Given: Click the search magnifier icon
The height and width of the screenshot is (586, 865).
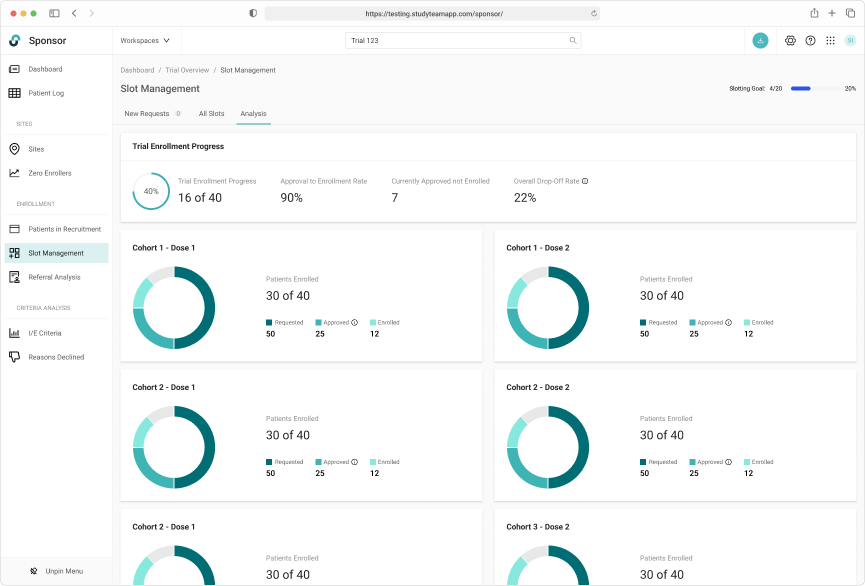Looking at the screenshot, I should (x=573, y=40).
